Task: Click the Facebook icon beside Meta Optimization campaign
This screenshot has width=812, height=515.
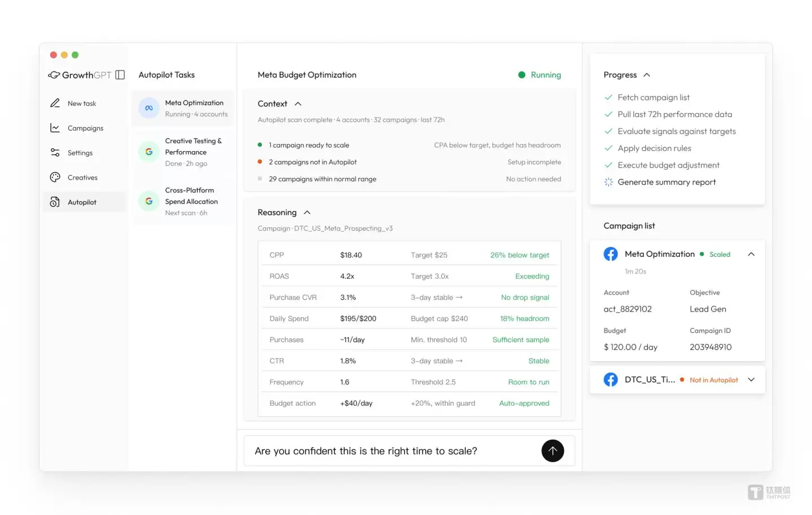Action: pos(610,254)
